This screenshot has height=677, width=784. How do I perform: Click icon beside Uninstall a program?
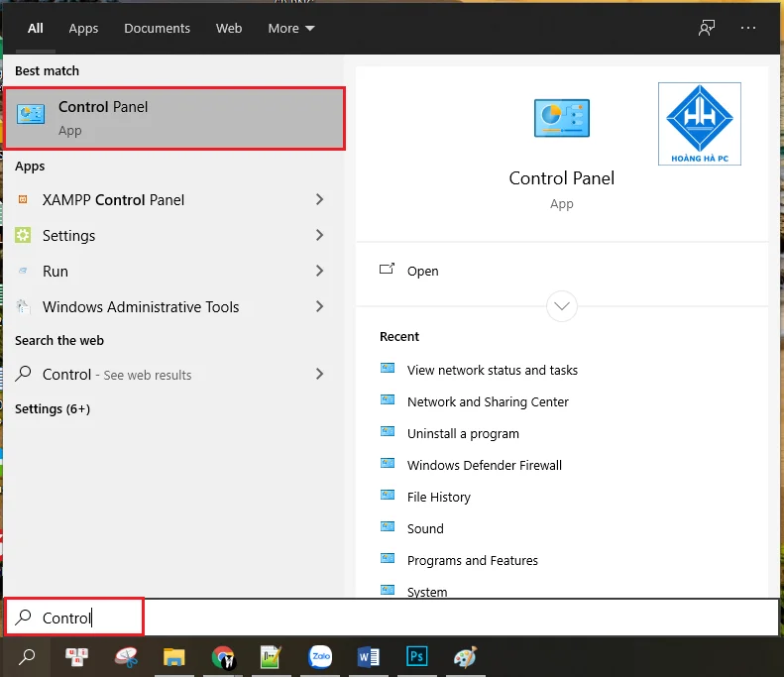[388, 431]
